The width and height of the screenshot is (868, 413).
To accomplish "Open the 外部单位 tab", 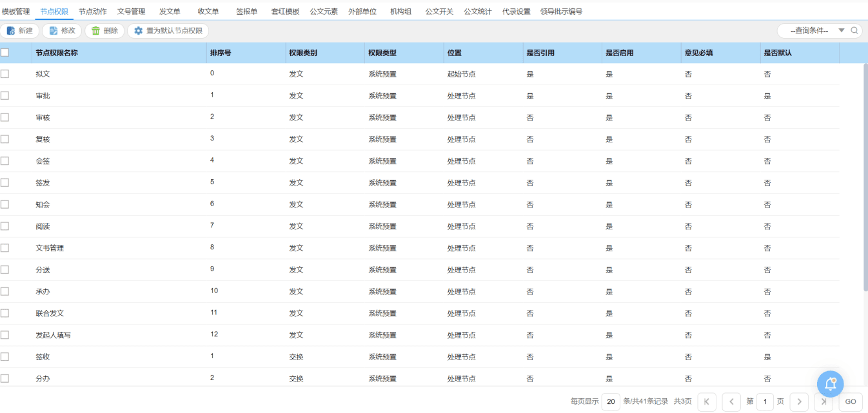I will (x=362, y=12).
